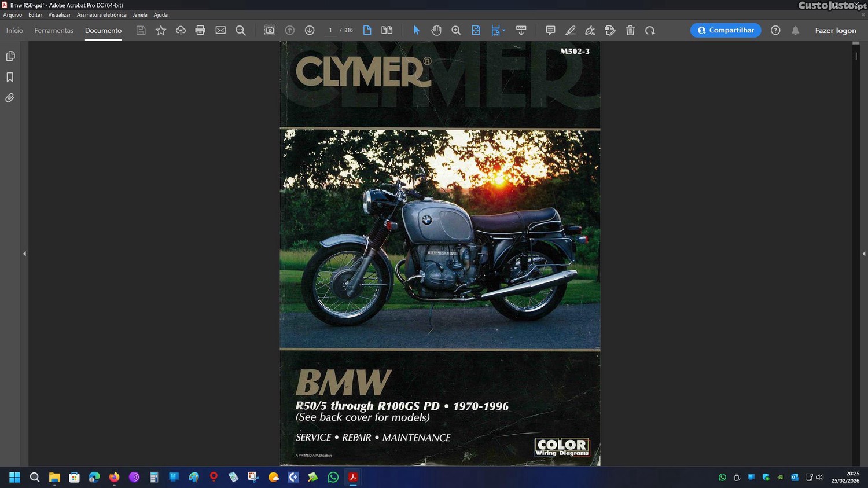868x488 pixels.
Task: Star this file as a favorite
Action: 161,30
